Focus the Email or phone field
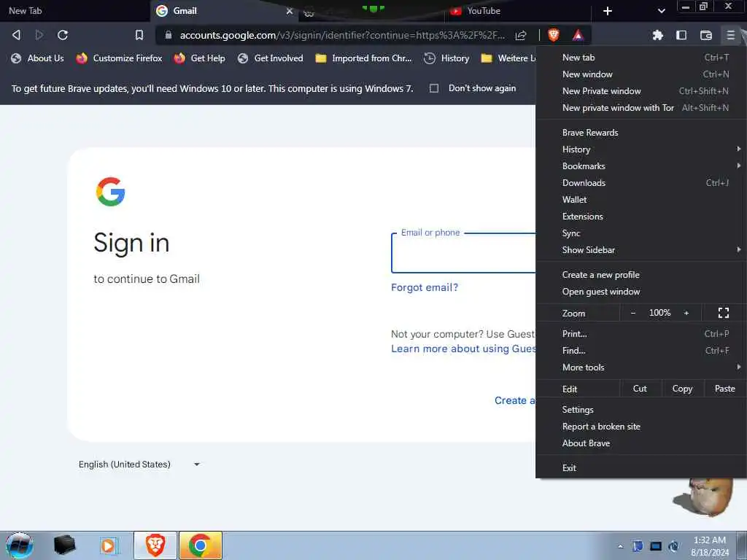This screenshot has height=560, width=747. coord(463,253)
